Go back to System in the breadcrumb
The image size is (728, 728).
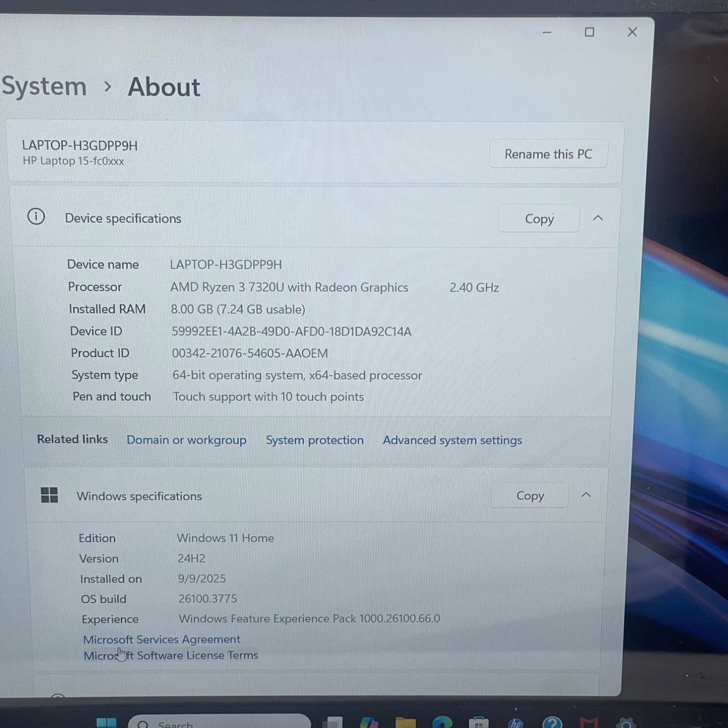[44, 86]
